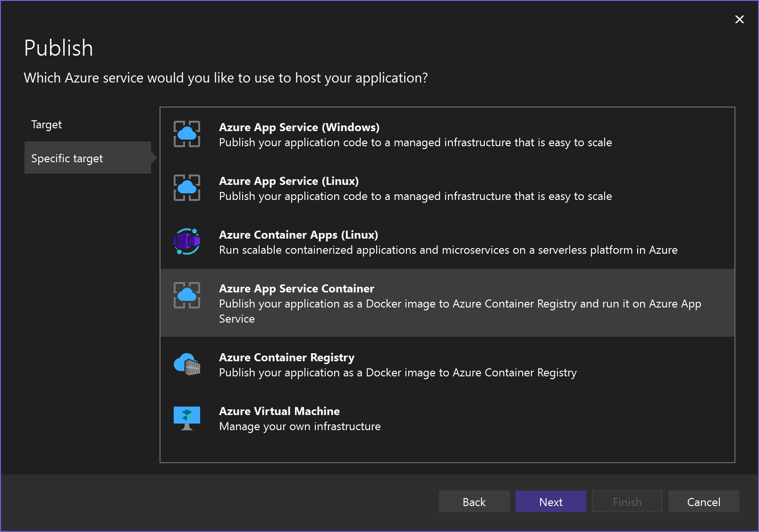Click the Azure App Service (Linux) icon
This screenshot has height=532, width=759.
tap(187, 188)
